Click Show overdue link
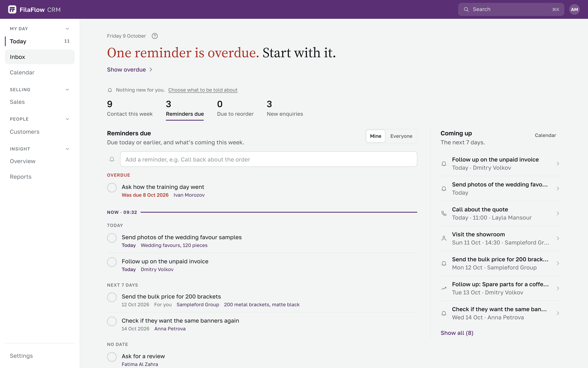The height and width of the screenshot is (368, 588). (130, 70)
